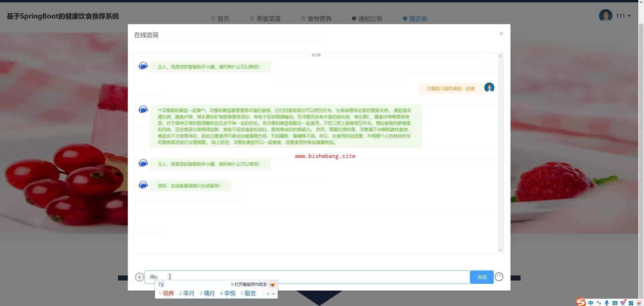Click the long onion and mushroom answer bubble

click(286, 126)
